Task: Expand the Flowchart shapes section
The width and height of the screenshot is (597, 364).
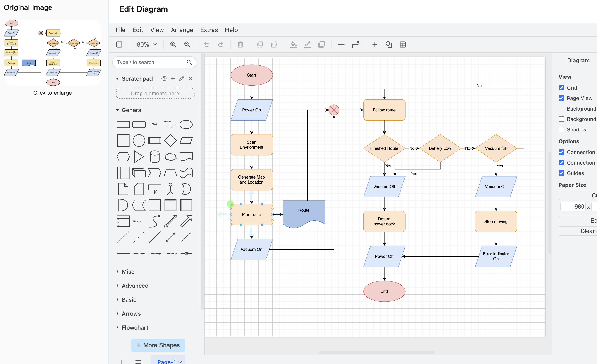Action: coord(135,327)
